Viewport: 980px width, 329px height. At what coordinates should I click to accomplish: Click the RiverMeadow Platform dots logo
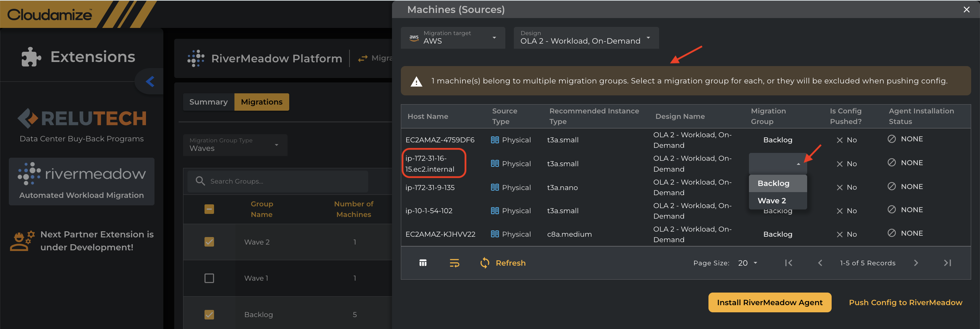point(196,58)
